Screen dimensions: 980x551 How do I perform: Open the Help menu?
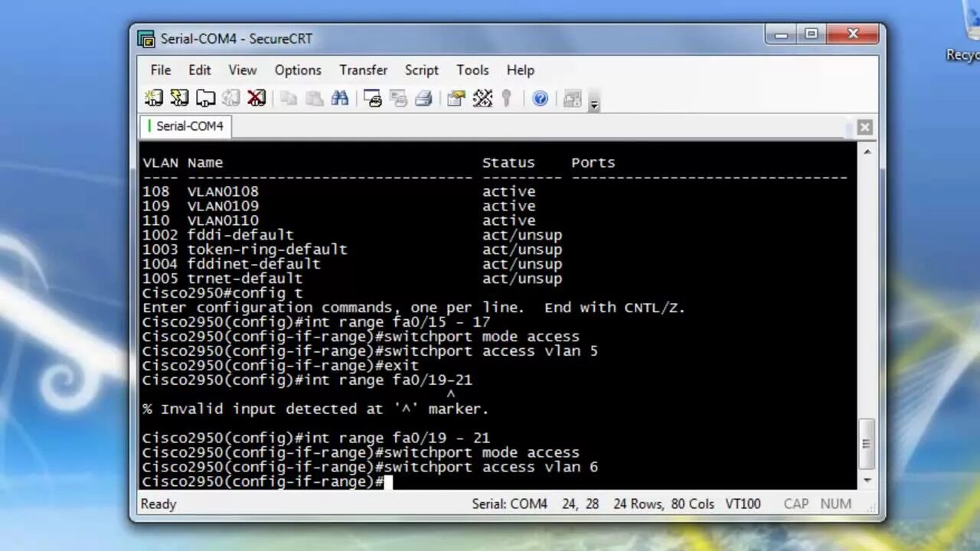coord(521,70)
